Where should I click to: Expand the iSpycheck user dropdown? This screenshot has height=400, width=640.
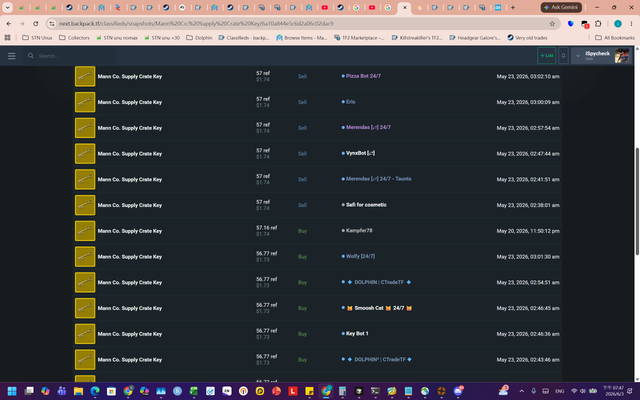(578, 56)
